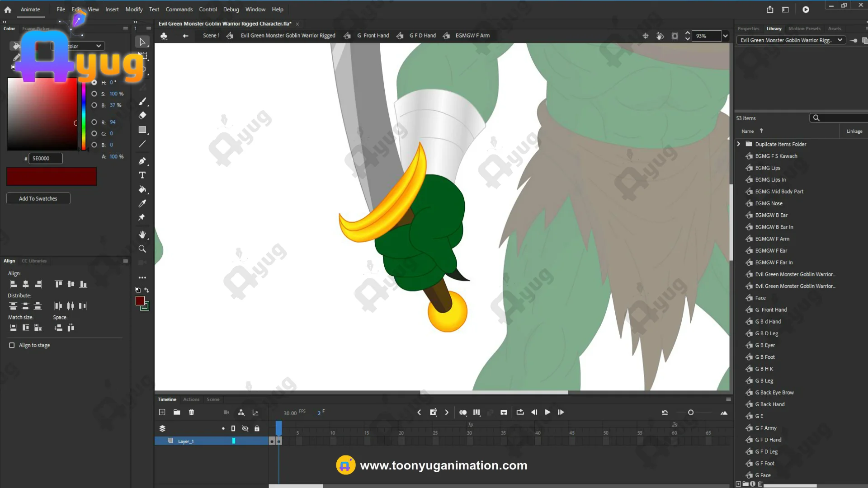Select the Eraser tool
The height and width of the screenshot is (488, 868).
pyautogui.click(x=142, y=115)
